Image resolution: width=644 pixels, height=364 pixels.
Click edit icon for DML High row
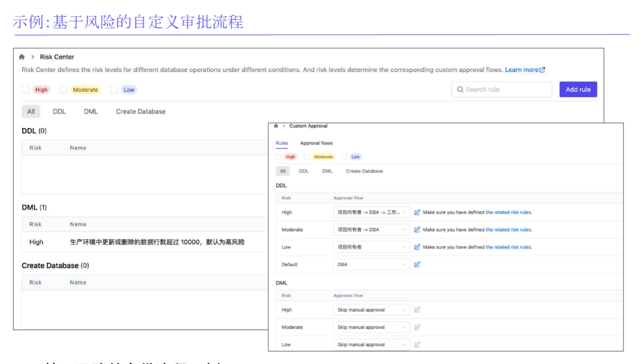click(x=417, y=310)
